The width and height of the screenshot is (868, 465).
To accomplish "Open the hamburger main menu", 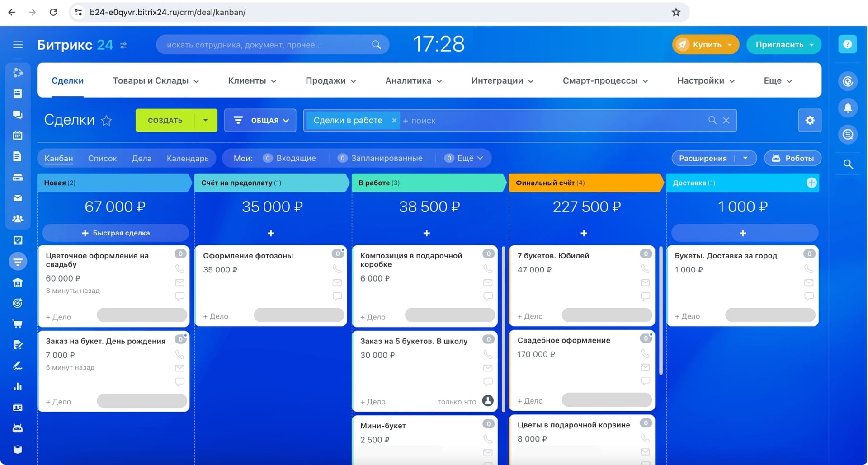I will point(18,45).
